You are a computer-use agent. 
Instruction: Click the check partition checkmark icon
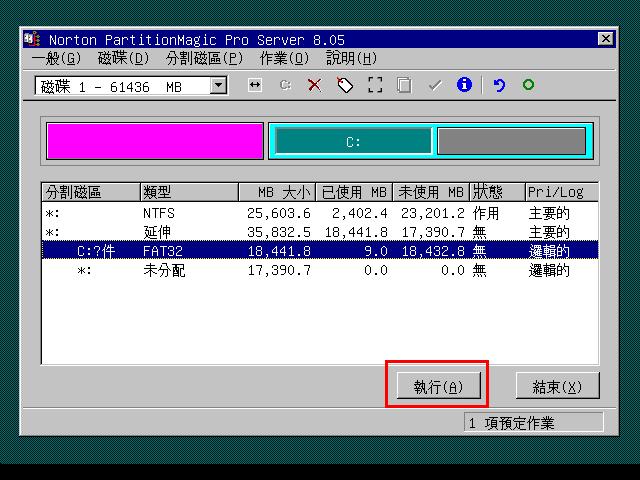(x=435, y=85)
